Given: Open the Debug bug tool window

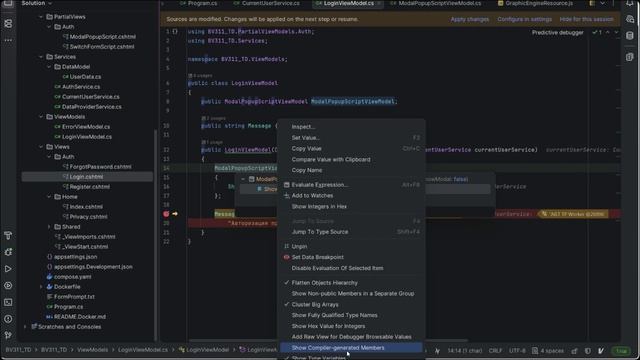Looking at the screenshot, I should click(x=8, y=252).
